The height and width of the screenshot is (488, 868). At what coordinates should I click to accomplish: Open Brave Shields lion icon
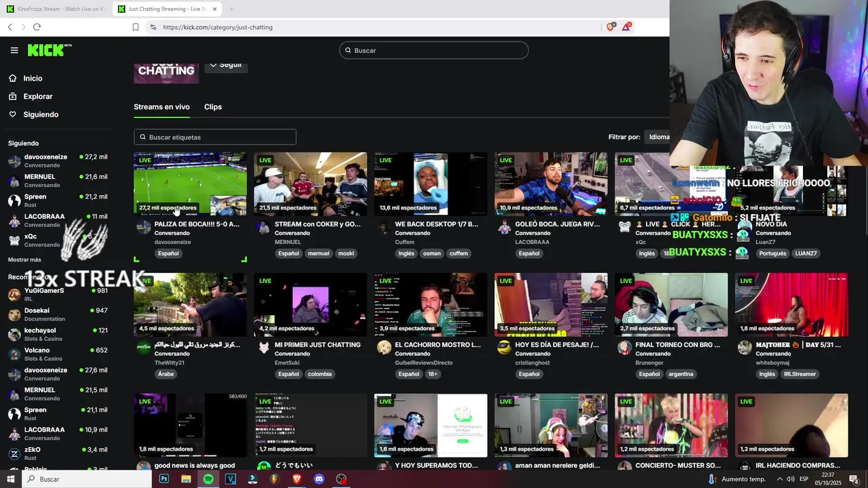coord(611,27)
